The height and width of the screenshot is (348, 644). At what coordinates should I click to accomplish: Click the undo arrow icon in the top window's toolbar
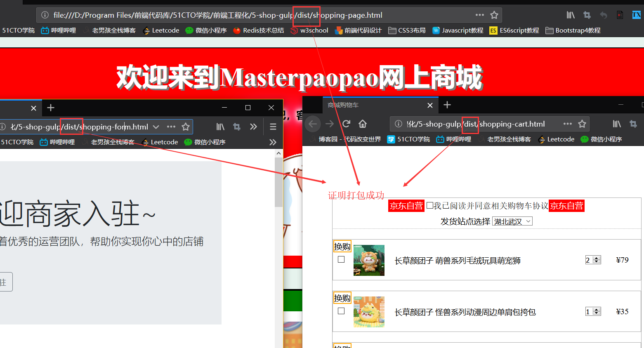click(604, 15)
